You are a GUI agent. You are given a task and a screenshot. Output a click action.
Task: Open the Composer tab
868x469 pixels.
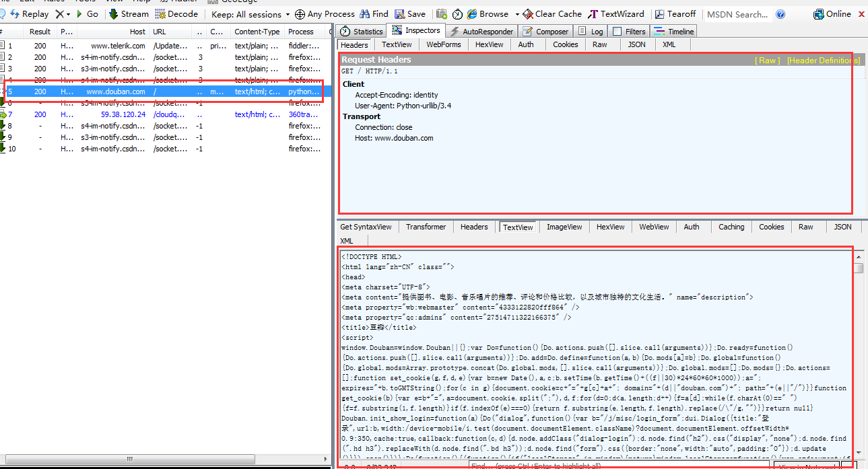[x=545, y=32]
